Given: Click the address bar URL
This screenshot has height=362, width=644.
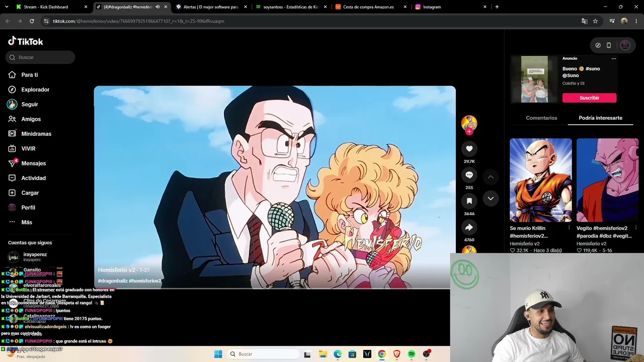Looking at the screenshot, I should pos(139,21).
